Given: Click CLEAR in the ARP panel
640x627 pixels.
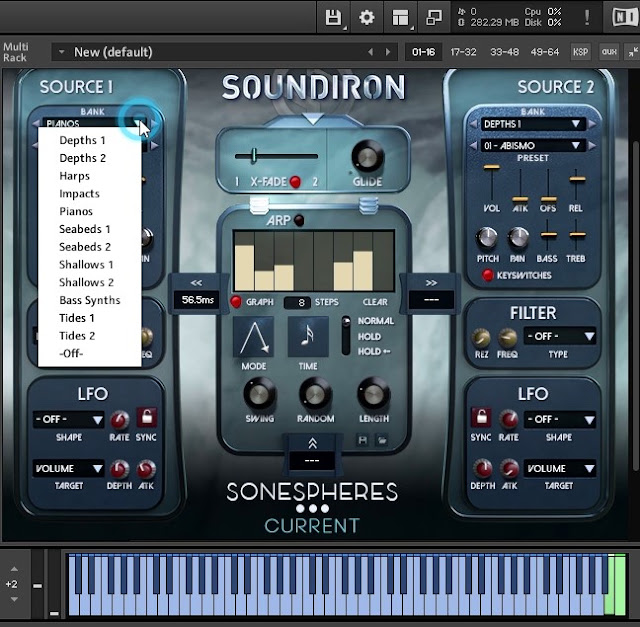Looking at the screenshot, I should [375, 302].
